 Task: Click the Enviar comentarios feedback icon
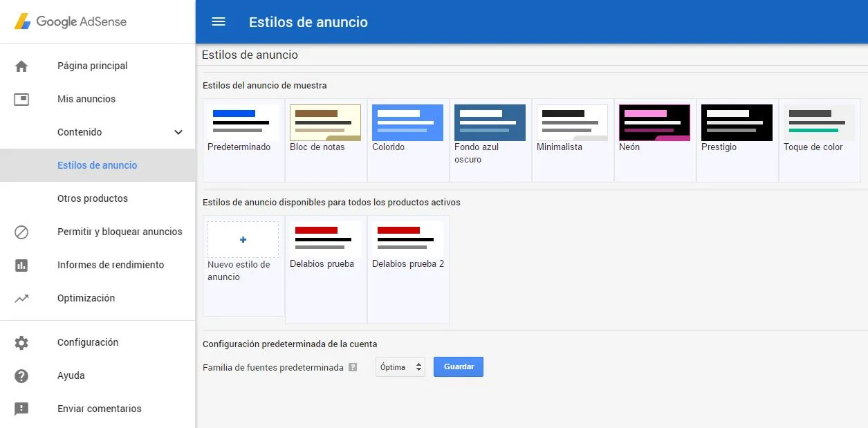pyautogui.click(x=21, y=409)
